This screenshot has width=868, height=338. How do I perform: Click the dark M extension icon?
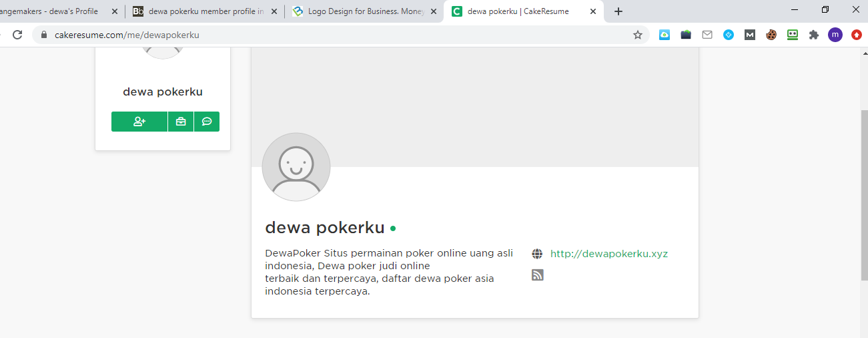pyautogui.click(x=750, y=35)
